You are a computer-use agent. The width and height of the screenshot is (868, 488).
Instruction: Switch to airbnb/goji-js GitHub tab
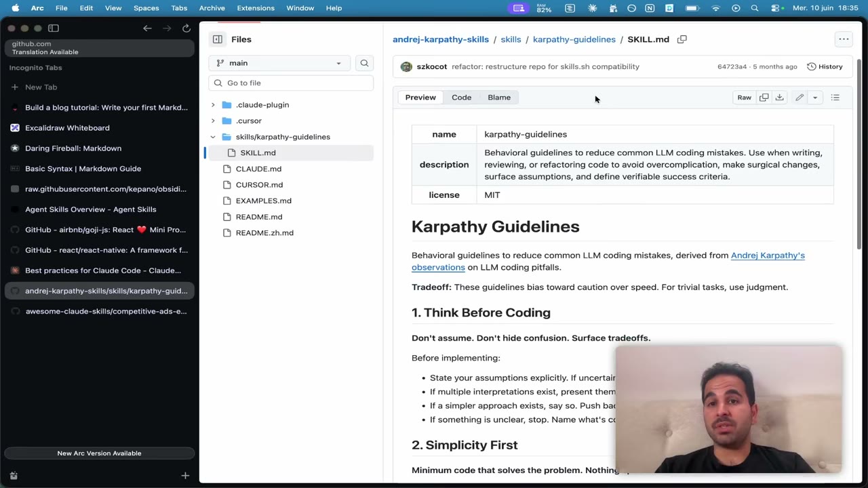point(99,230)
